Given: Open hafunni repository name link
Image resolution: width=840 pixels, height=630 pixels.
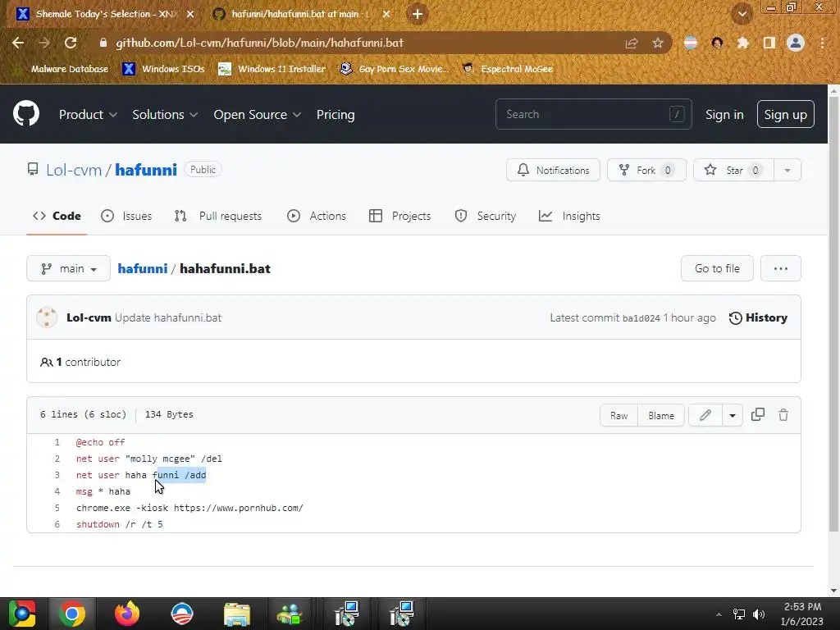Looking at the screenshot, I should 146,170.
